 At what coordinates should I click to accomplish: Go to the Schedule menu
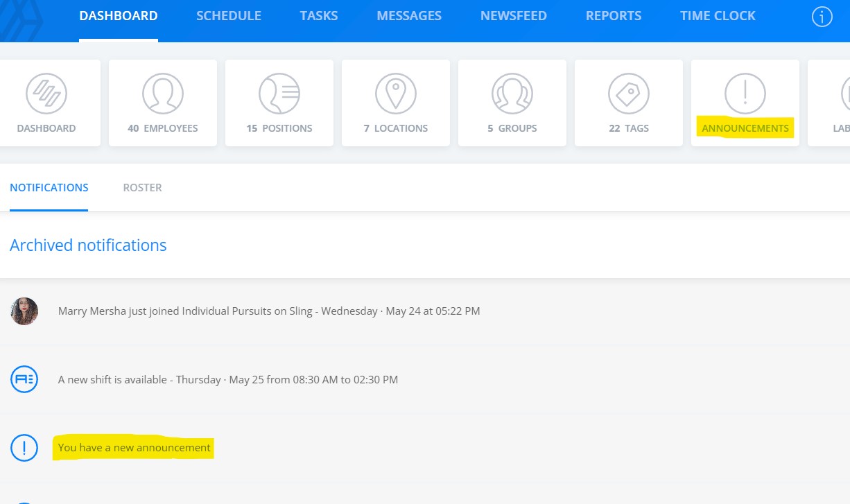(229, 16)
